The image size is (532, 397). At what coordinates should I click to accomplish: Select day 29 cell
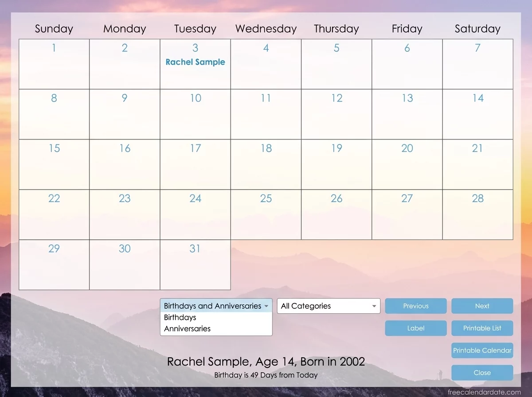(54, 265)
